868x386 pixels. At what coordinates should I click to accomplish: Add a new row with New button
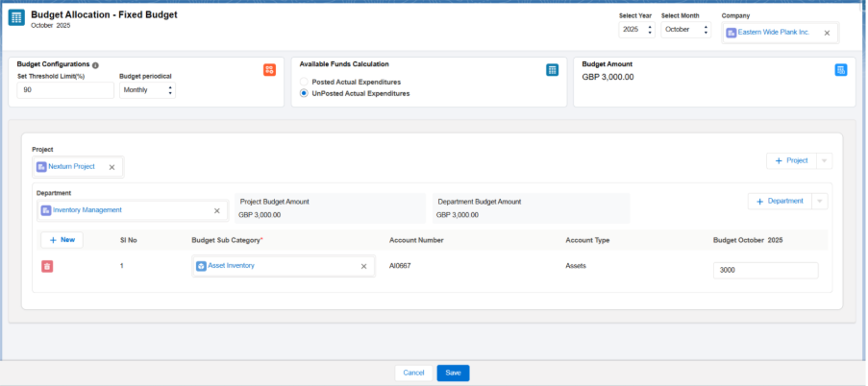tap(62, 240)
